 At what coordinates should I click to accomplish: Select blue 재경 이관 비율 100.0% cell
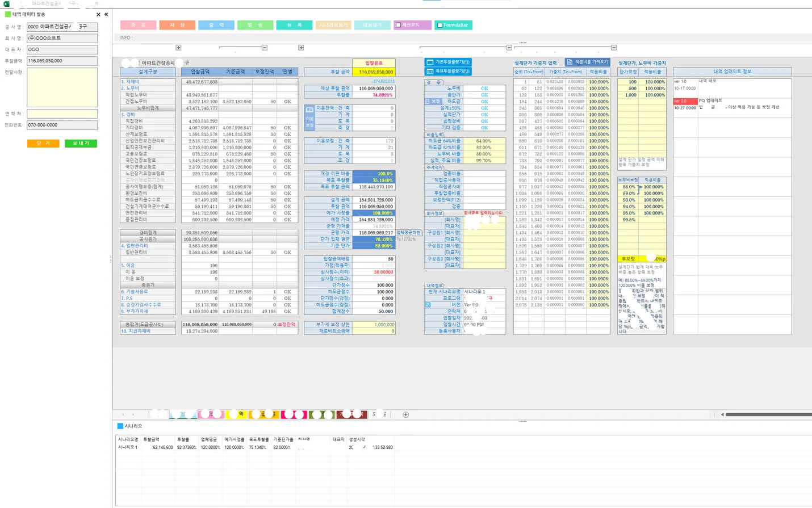[x=374, y=174]
